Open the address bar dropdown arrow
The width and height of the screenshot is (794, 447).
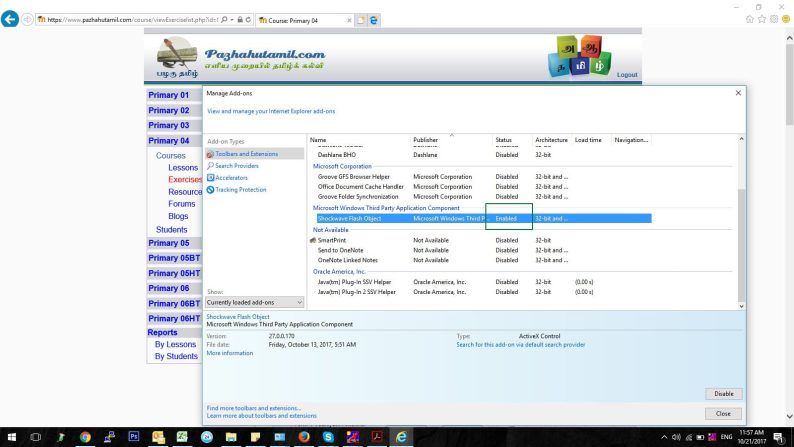(x=232, y=20)
